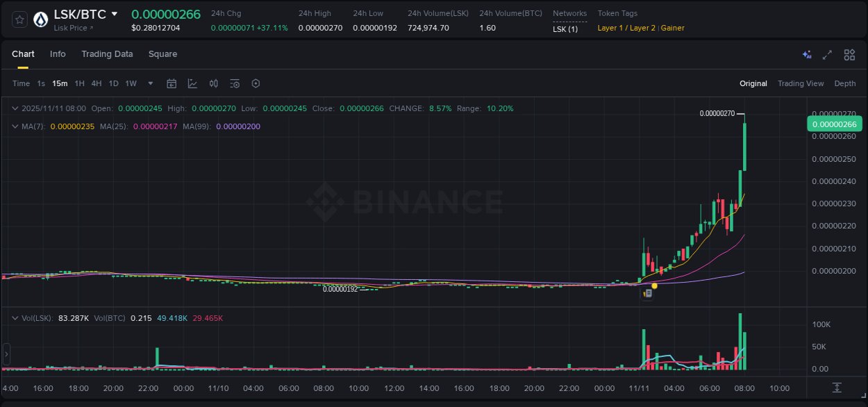The image size is (868, 407).
Task: Click the favorite star next to LSK/BTC
Action: 19,19
